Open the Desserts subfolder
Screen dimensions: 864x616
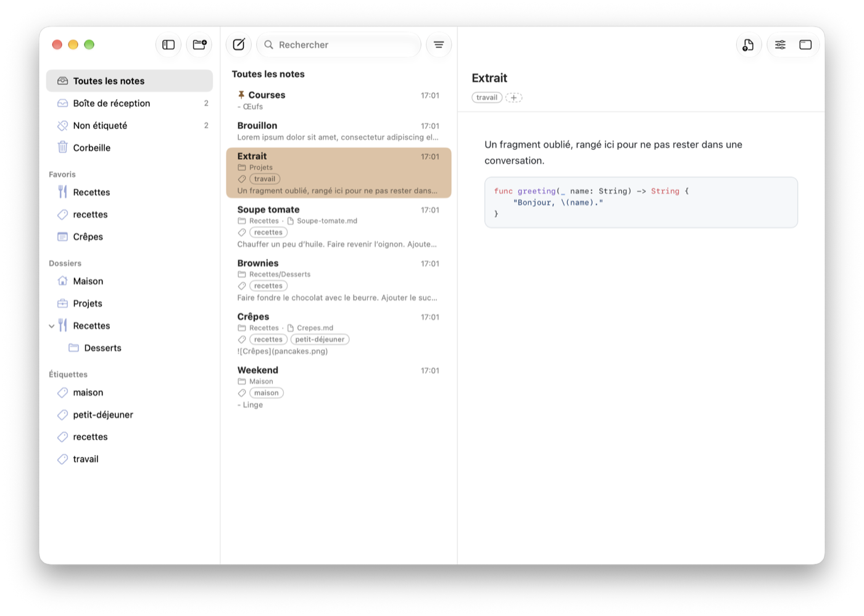click(x=130, y=348)
